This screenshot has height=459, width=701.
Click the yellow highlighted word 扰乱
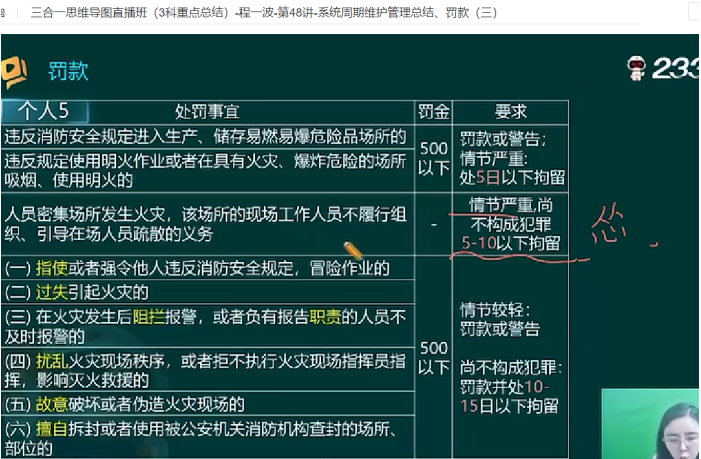[51, 361]
